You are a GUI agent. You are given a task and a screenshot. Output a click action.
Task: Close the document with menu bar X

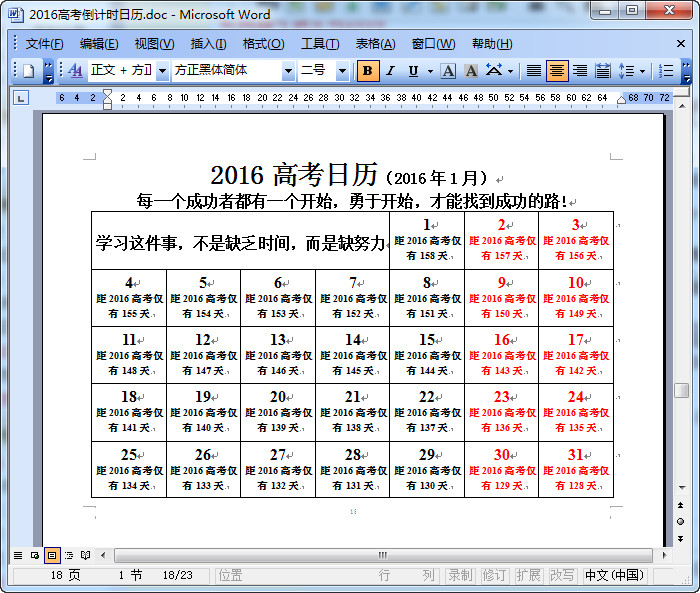pos(681,43)
